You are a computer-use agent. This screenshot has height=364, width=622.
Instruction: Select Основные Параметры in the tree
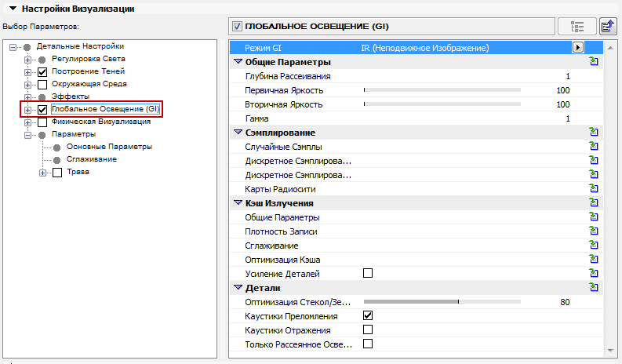click(109, 147)
